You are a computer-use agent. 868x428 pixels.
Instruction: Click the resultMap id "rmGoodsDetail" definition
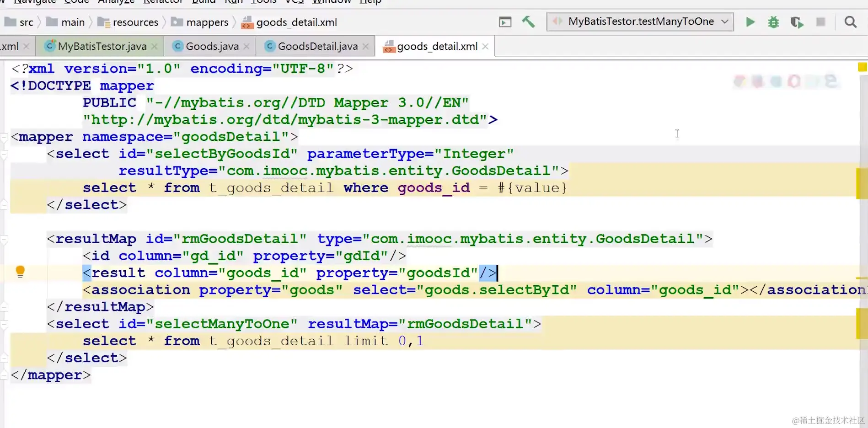pyautogui.click(x=240, y=239)
